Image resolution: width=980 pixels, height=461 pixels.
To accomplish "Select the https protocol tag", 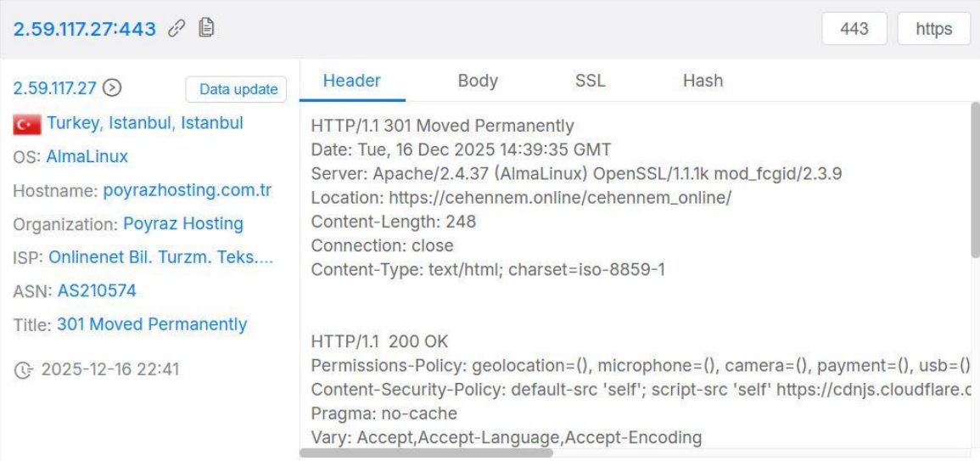I will pyautogui.click(x=933, y=29).
